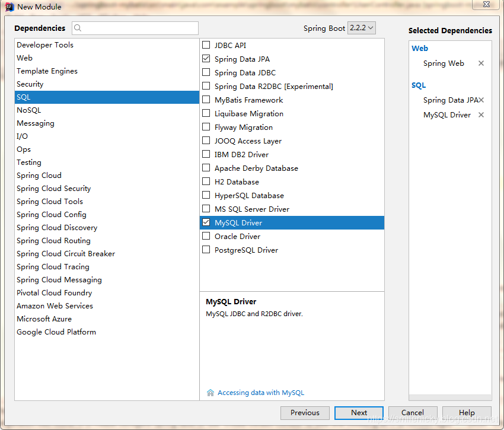Viewport: 504px width, 430px height.
Task: Click the SQL group heading in Selected Dependencies
Action: pos(419,85)
